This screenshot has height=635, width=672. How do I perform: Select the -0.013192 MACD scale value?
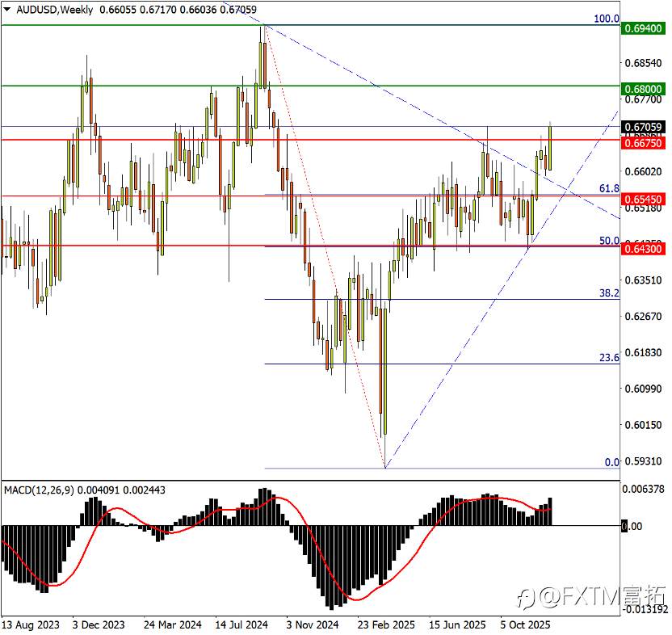[645, 609]
